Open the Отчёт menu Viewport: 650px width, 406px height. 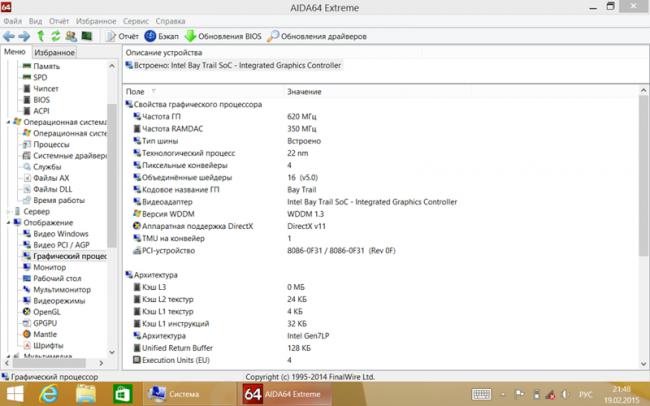[x=59, y=21]
